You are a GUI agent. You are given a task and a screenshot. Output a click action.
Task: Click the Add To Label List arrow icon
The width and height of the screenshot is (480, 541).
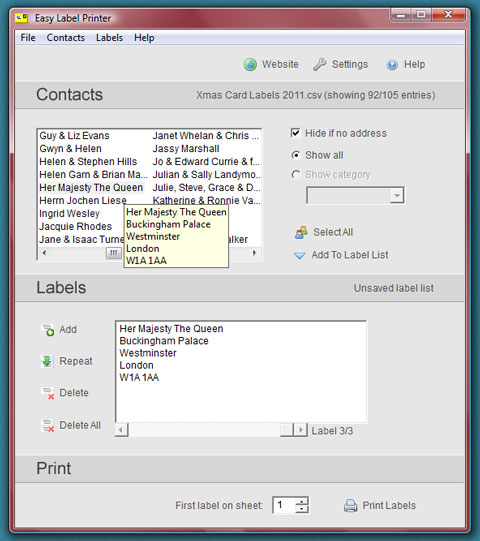point(299,256)
